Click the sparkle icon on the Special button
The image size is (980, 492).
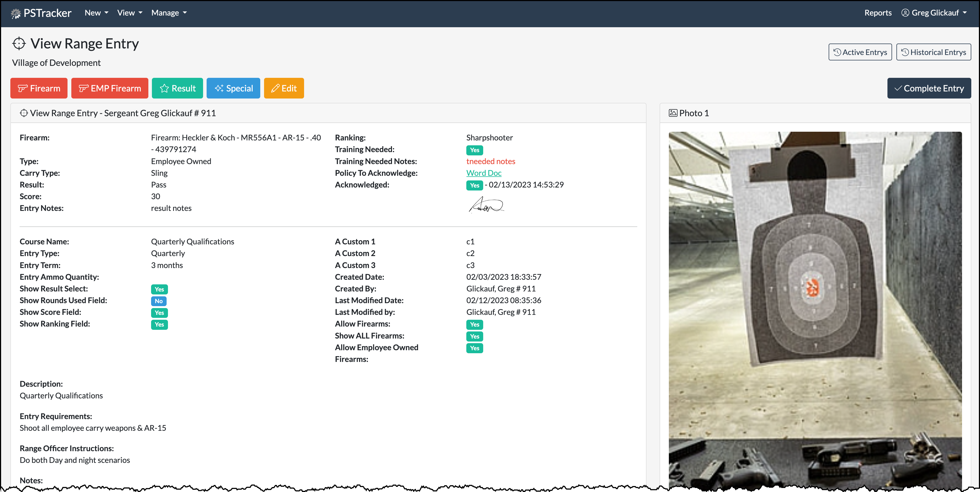pos(219,89)
